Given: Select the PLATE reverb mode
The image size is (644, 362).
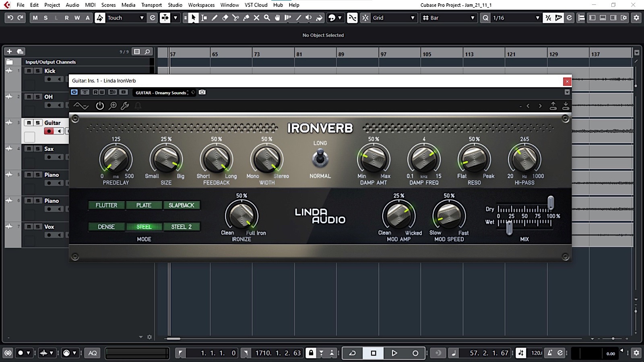Looking at the screenshot, I should tap(144, 205).
